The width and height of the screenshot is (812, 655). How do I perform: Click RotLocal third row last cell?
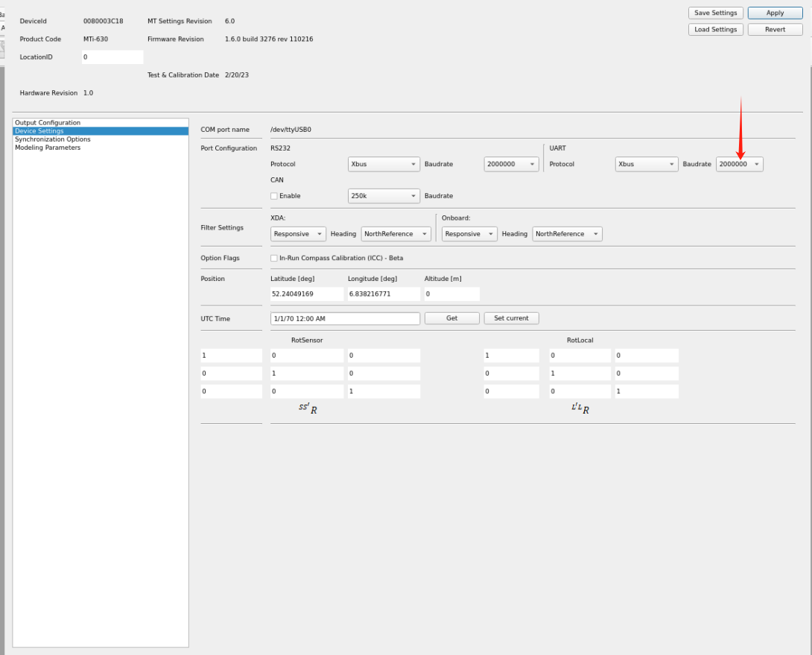[x=647, y=391]
